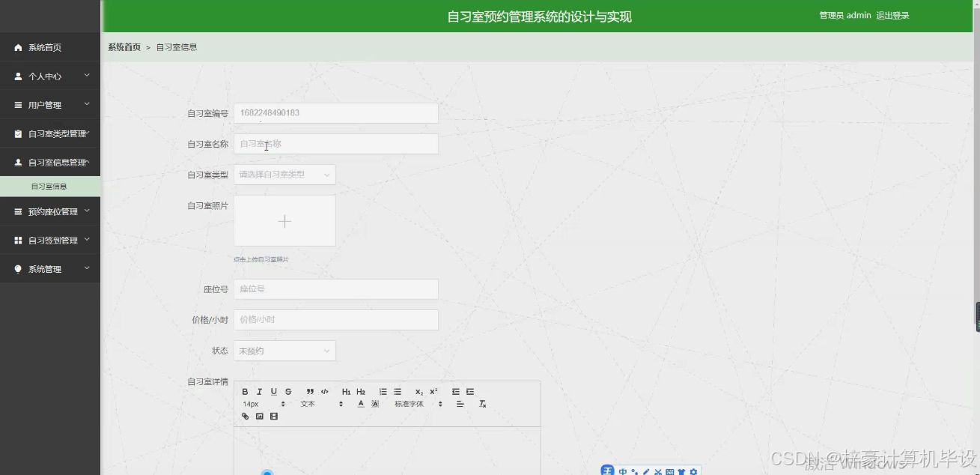Expand the 用户管理 sidebar menu
The image size is (980, 475).
pos(50,105)
